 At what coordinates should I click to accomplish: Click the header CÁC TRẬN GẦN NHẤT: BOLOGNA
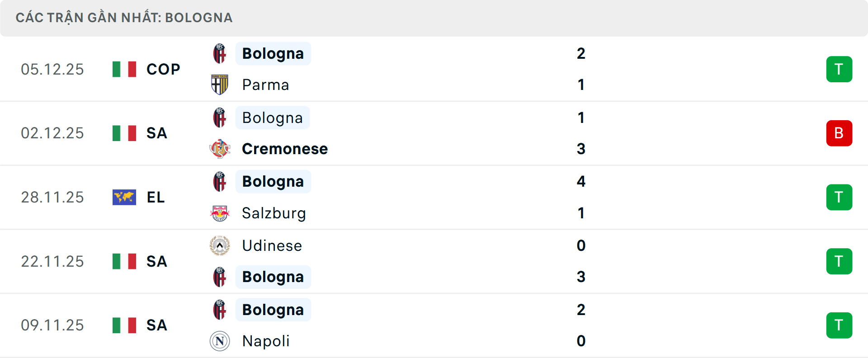coord(124,18)
